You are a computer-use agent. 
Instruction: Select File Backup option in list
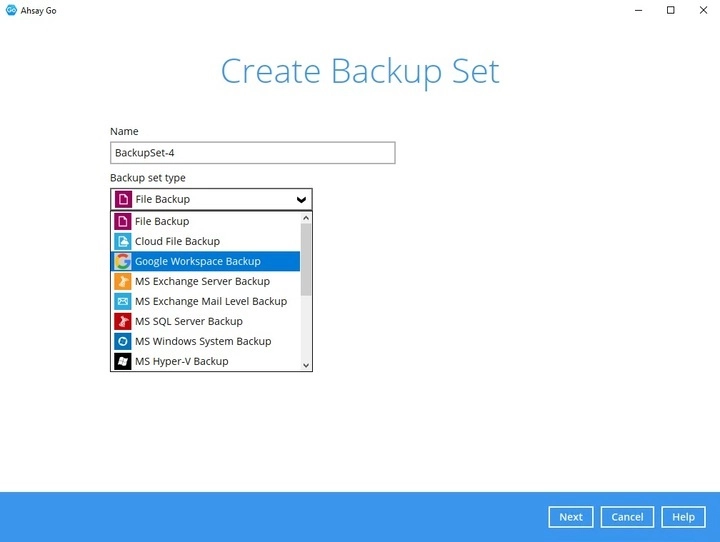tap(206, 221)
